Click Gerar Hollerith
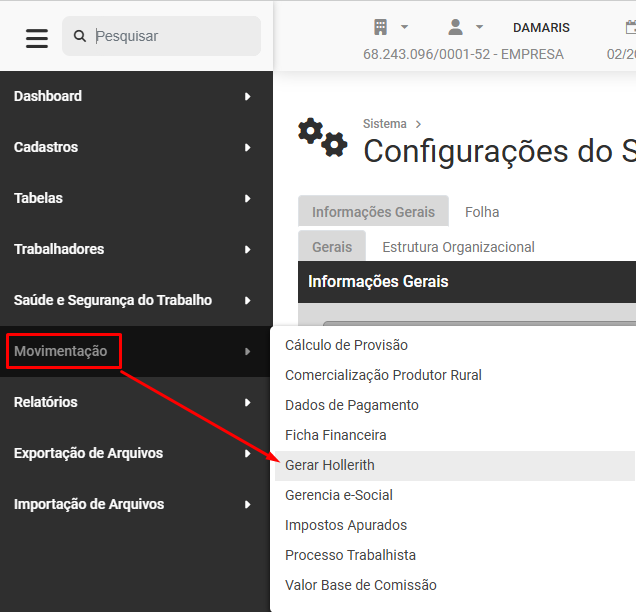Image resolution: width=636 pixels, height=612 pixels. pyautogui.click(x=455, y=466)
